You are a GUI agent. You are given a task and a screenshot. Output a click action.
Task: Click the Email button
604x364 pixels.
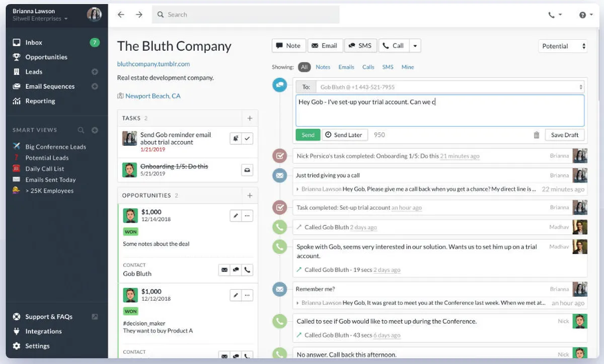[x=325, y=46]
